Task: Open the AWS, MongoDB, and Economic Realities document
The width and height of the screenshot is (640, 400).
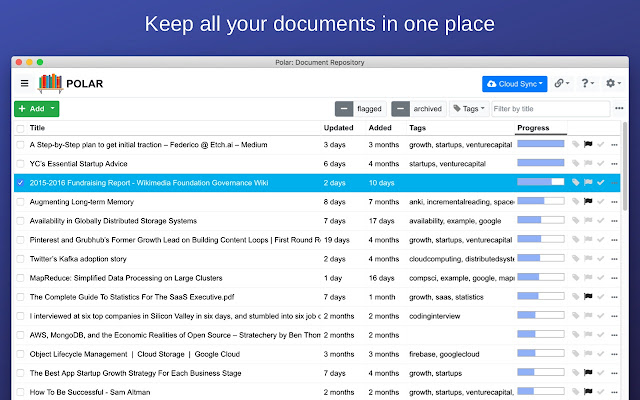Action: tap(175, 335)
